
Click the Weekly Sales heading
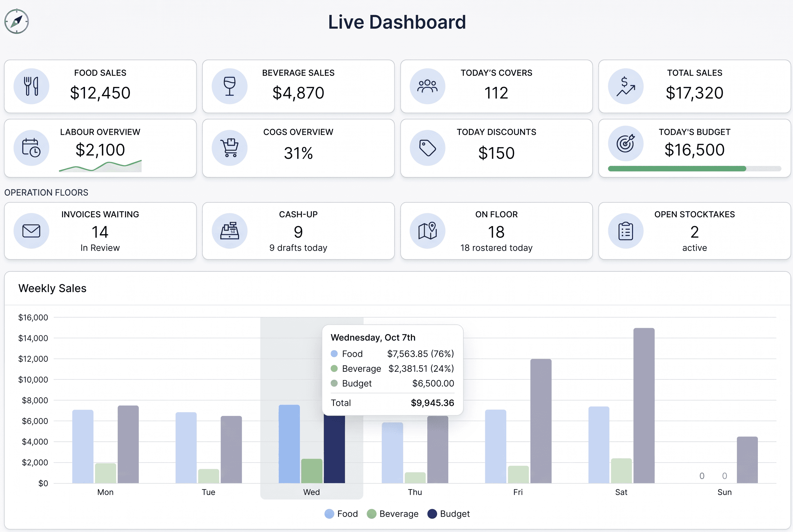(52, 288)
